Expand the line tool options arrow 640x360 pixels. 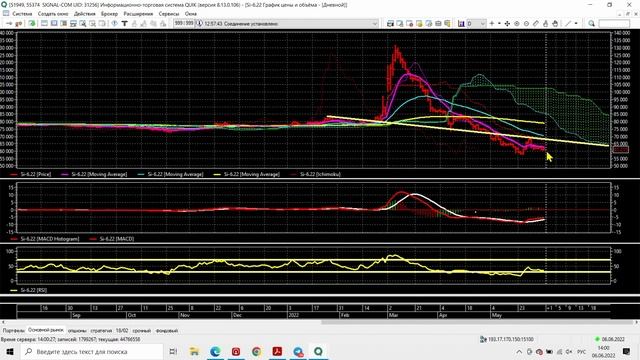pos(576,23)
